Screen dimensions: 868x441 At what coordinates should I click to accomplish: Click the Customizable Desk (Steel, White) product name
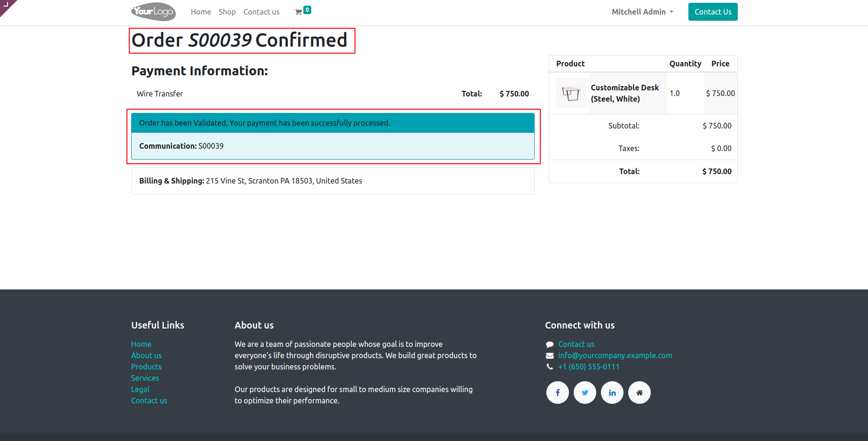click(624, 93)
